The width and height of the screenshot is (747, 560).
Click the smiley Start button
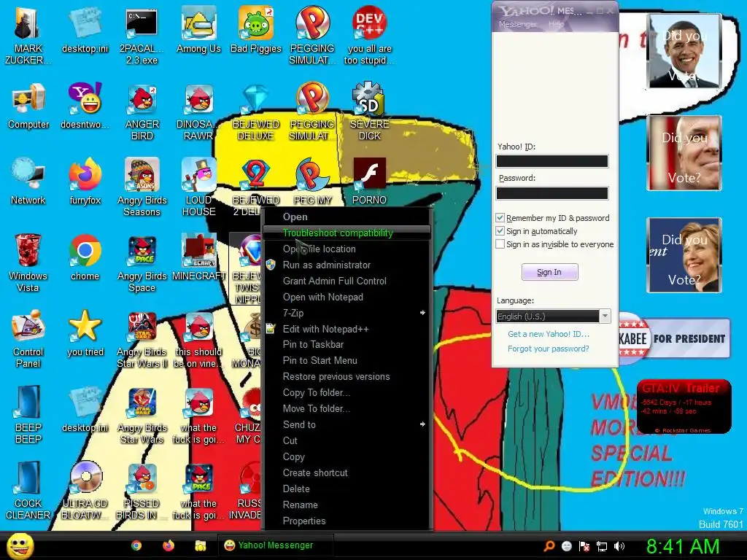[20, 545]
